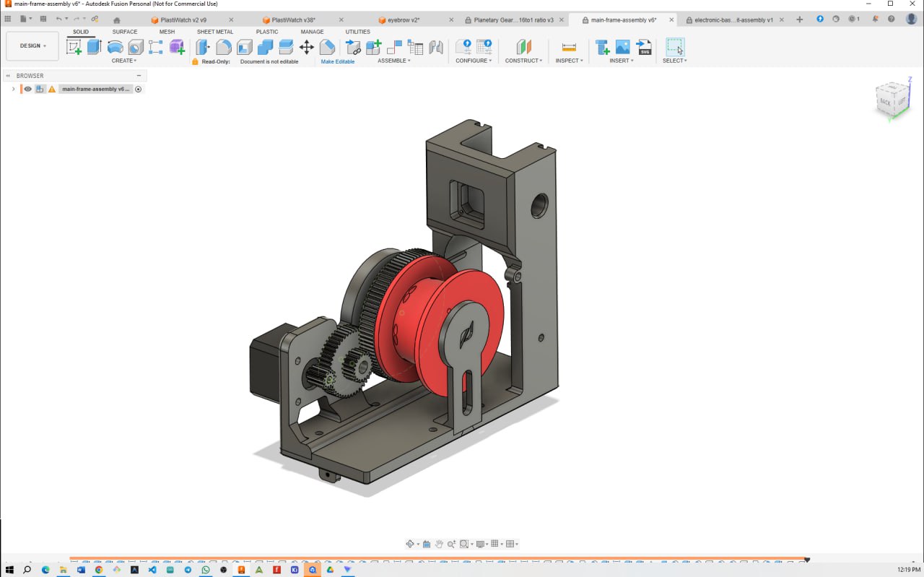
Task: Select the Zoom tool in navigation bar
Action: pos(452,543)
